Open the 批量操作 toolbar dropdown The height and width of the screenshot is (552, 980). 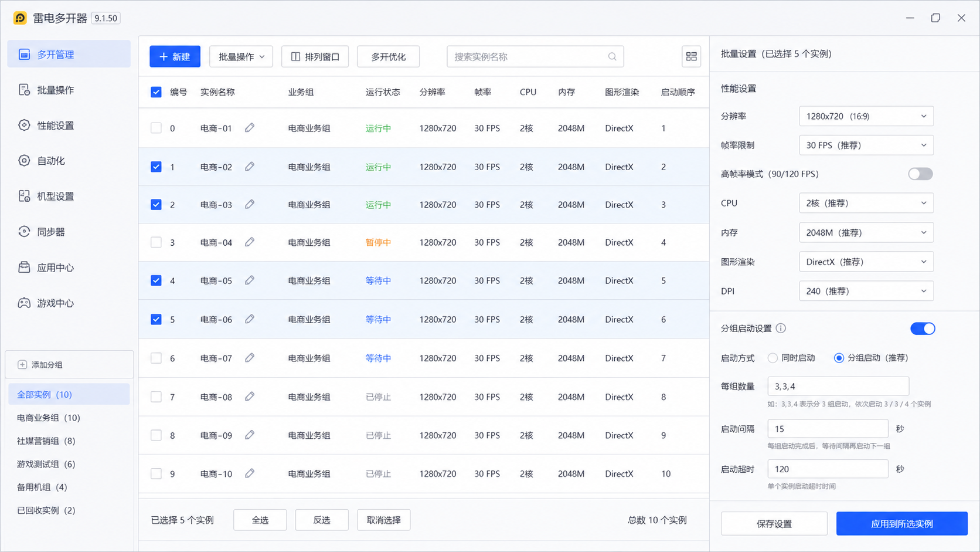pos(241,57)
